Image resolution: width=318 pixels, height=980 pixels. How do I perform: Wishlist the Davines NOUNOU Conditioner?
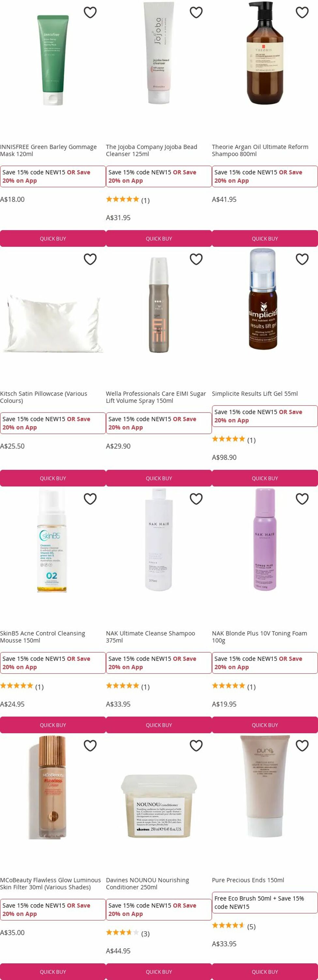click(196, 745)
